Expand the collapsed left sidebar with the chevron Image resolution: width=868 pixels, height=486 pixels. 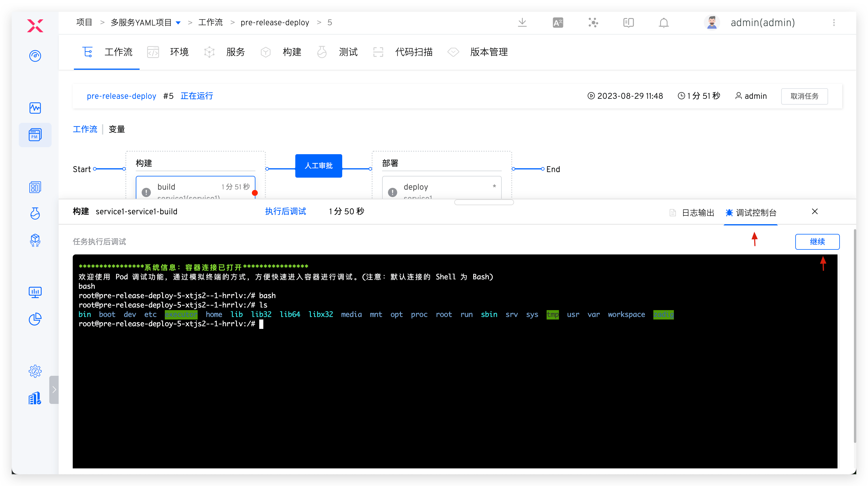coord(54,390)
